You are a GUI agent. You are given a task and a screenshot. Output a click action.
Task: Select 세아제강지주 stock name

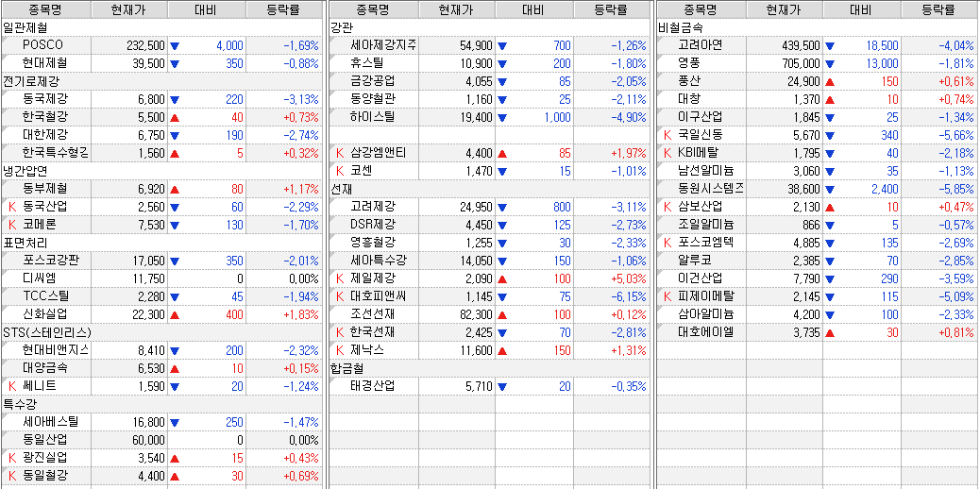pyautogui.click(x=383, y=45)
